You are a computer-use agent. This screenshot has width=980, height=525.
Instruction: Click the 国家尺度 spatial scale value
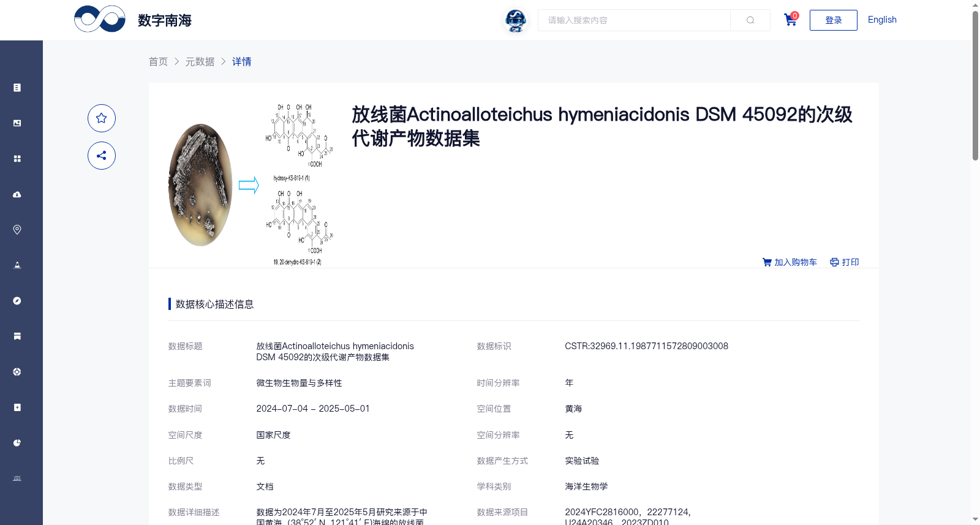(x=273, y=435)
